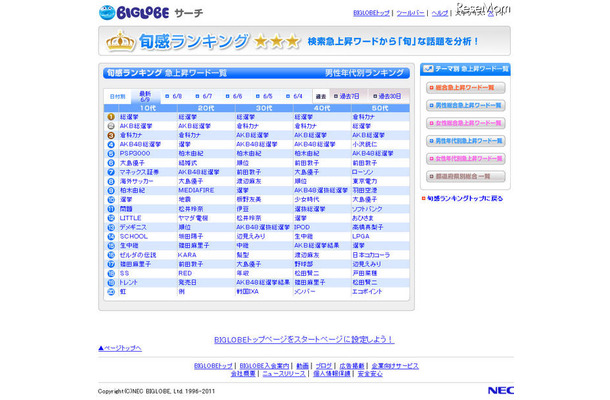
Task: Open 女性総合急上昇ワード一覧 button
Action: pyautogui.click(x=466, y=123)
